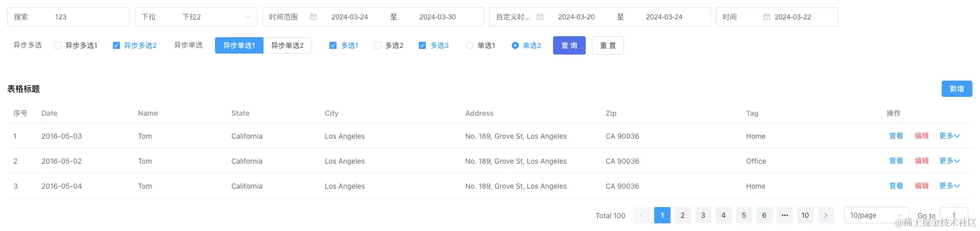Click the 新增 add button

click(957, 89)
